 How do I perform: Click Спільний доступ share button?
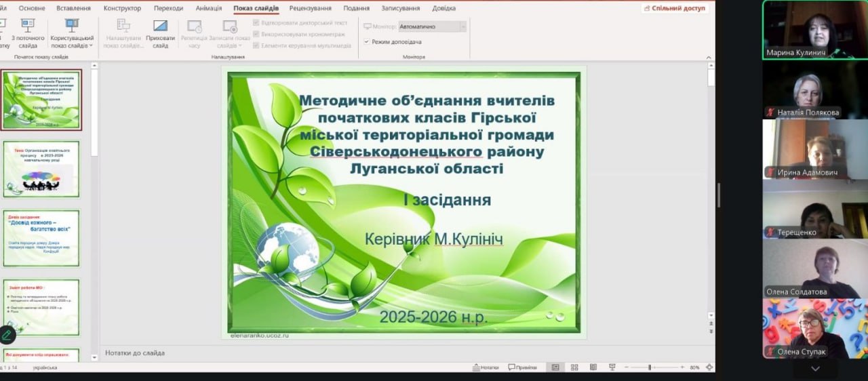tap(675, 8)
